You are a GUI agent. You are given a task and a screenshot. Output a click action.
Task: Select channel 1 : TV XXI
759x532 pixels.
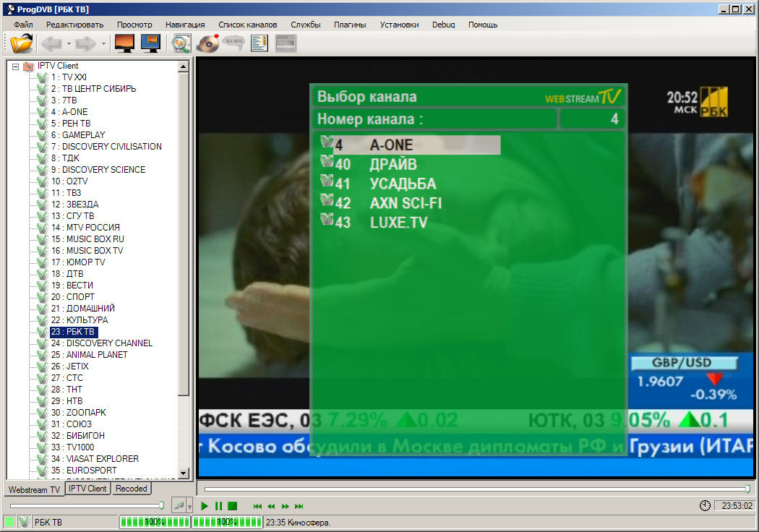(x=69, y=77)
